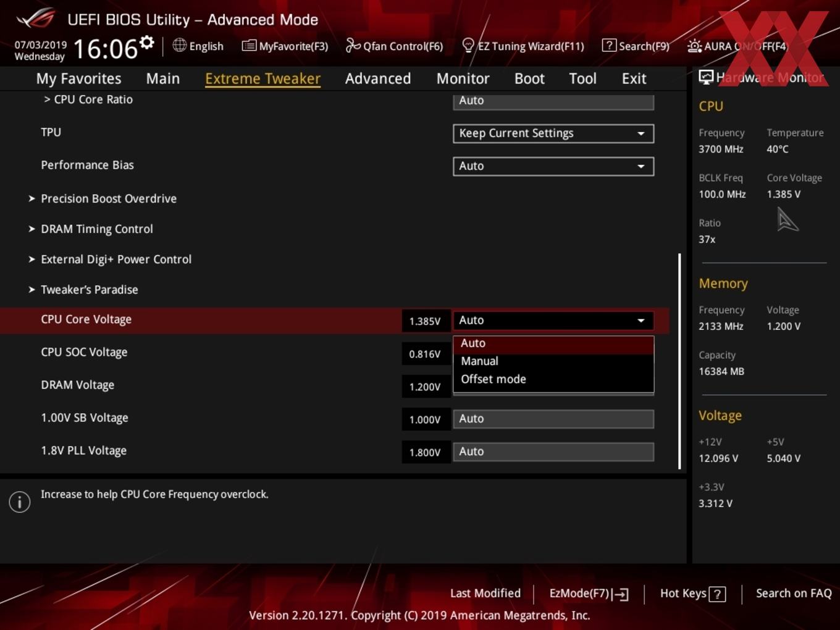Click the 12.096 V reading
This screenshot has width=840, height=630.
coord(718,458)
